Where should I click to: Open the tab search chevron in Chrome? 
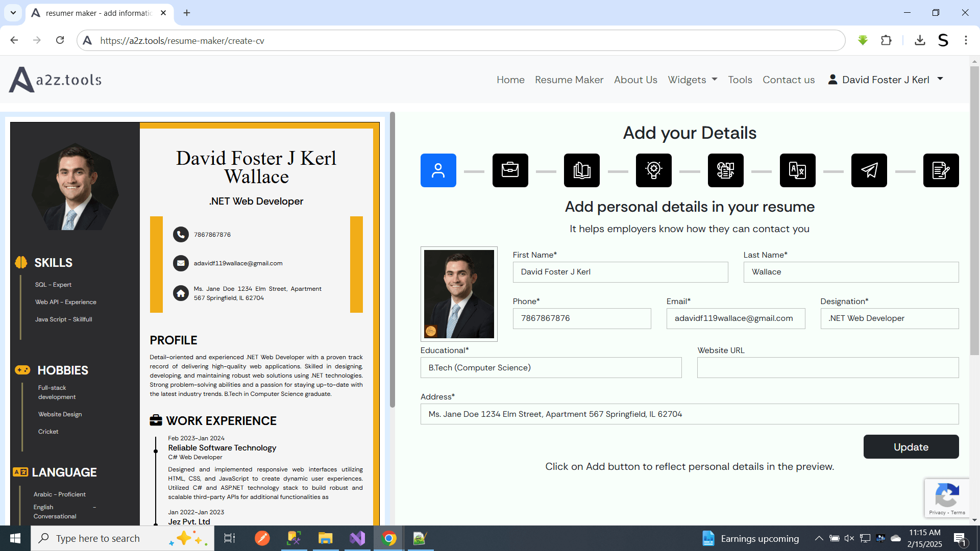click(13, 13)
